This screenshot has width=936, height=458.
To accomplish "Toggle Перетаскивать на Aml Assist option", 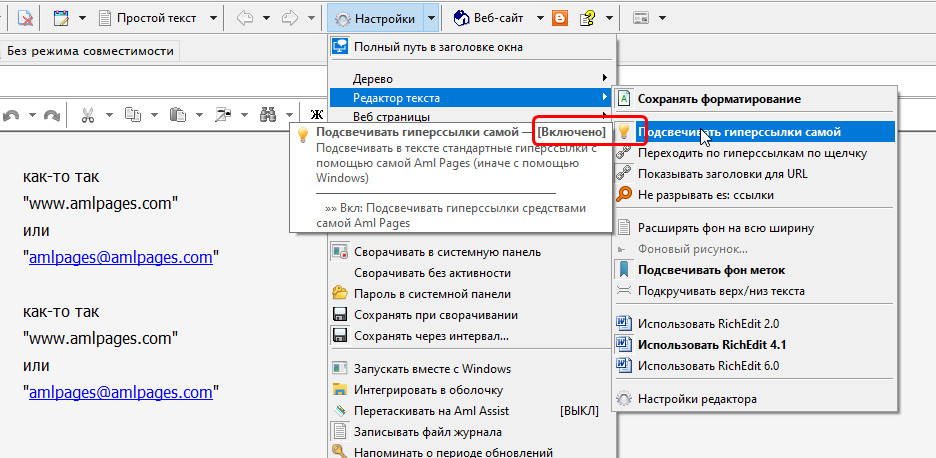I will click(x=470, y=411).
